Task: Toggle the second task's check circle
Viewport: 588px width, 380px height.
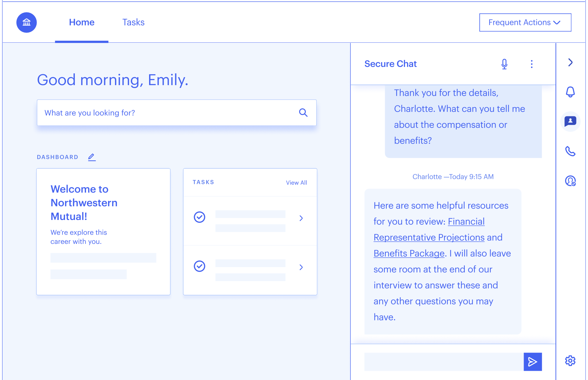Action: coord(199,266)
